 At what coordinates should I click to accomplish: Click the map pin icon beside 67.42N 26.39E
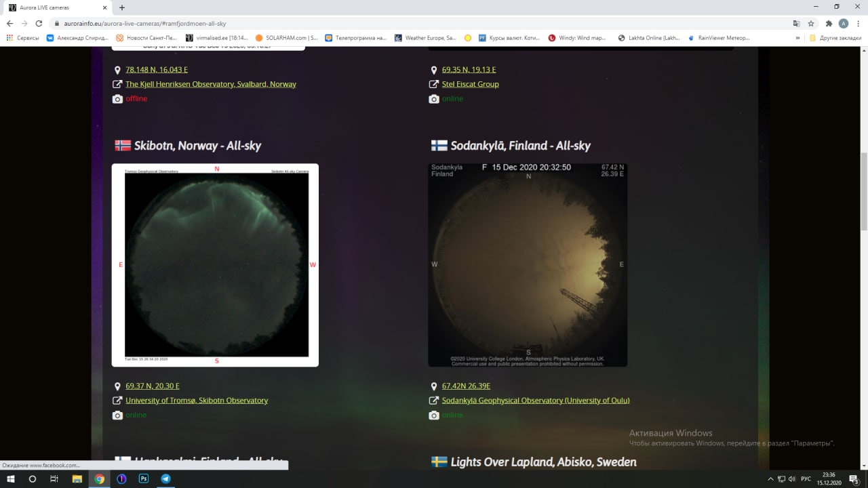point(434,386)
